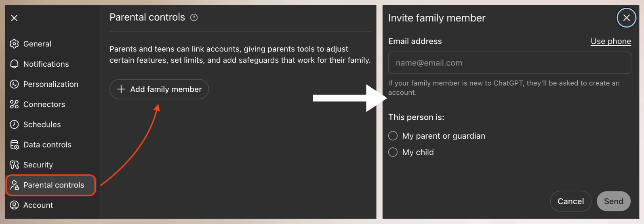Click the help icon beside Parental controls
The image size is (644, 224).
[x=194, y=17]
